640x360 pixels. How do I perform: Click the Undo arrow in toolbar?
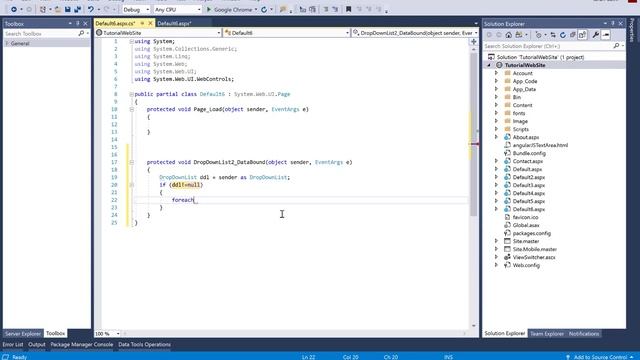[x=91, y=9]
